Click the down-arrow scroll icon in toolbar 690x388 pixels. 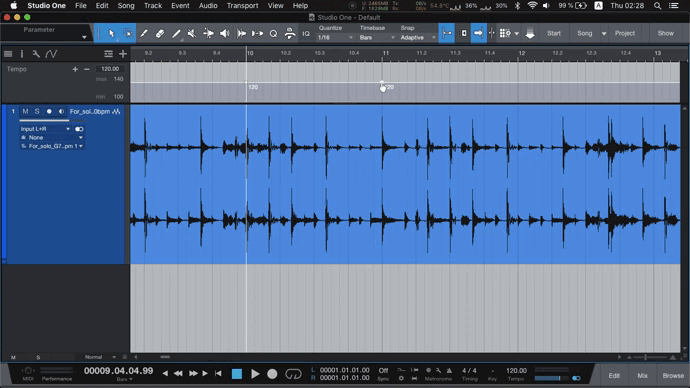[x=530, y=33]
